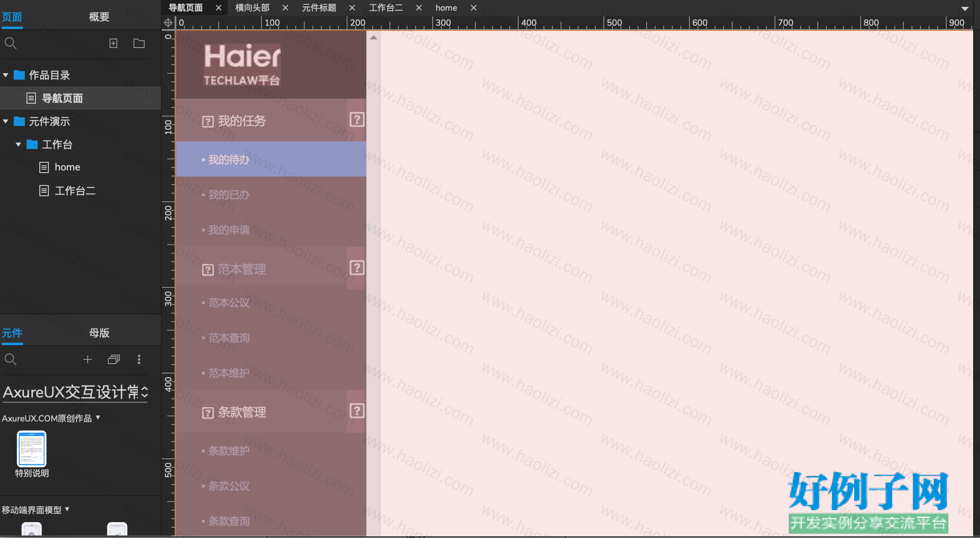Switch to the home document tab

(446, 8)
